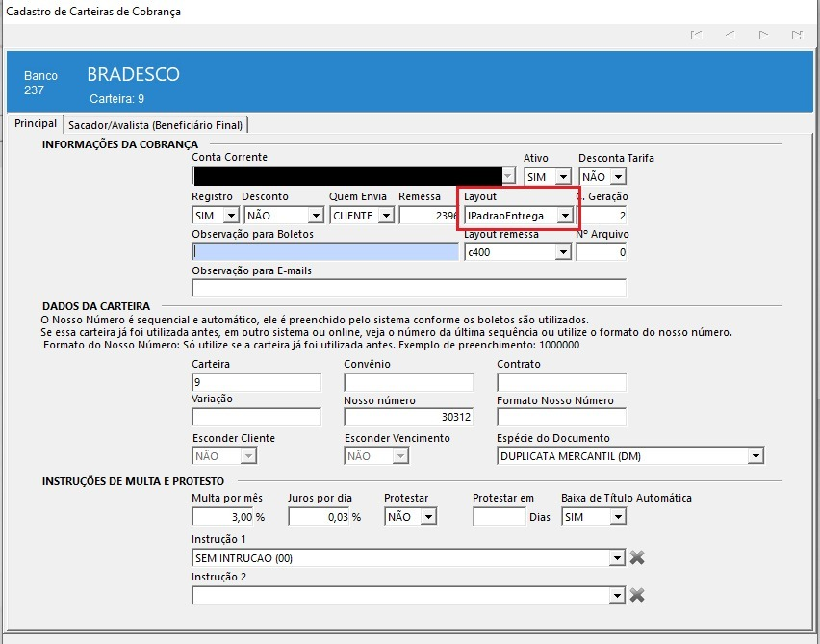Open the Layout dropdown showing IPadraoEntrega
820x644 pixels.
[565, 216]
